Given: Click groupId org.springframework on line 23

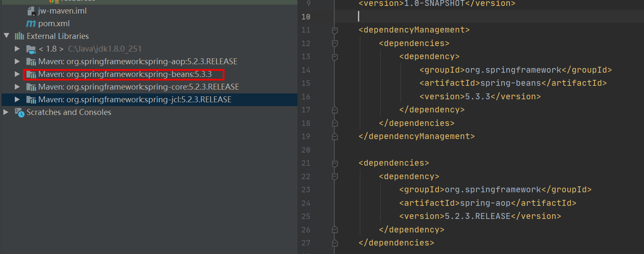Looking at the screenshot, I should (x=493, y=190).
